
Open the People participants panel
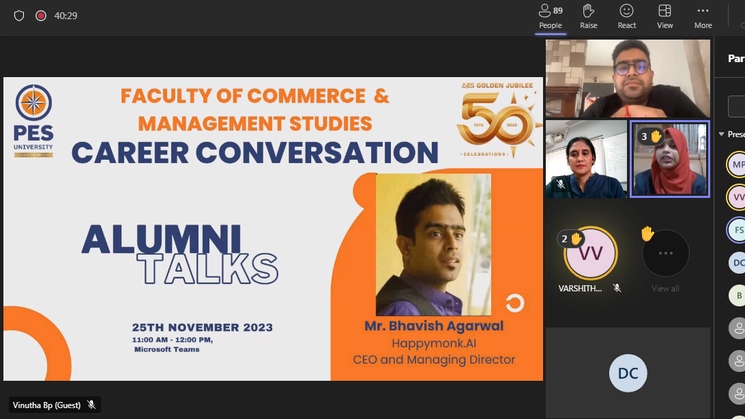click(x=550, y=16)
